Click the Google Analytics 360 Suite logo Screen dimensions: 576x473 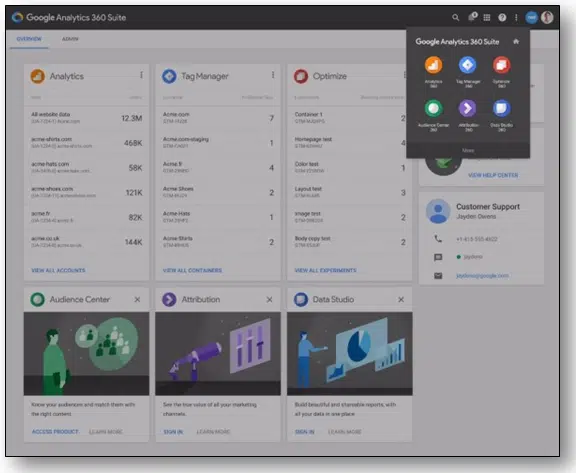(69, 17)
